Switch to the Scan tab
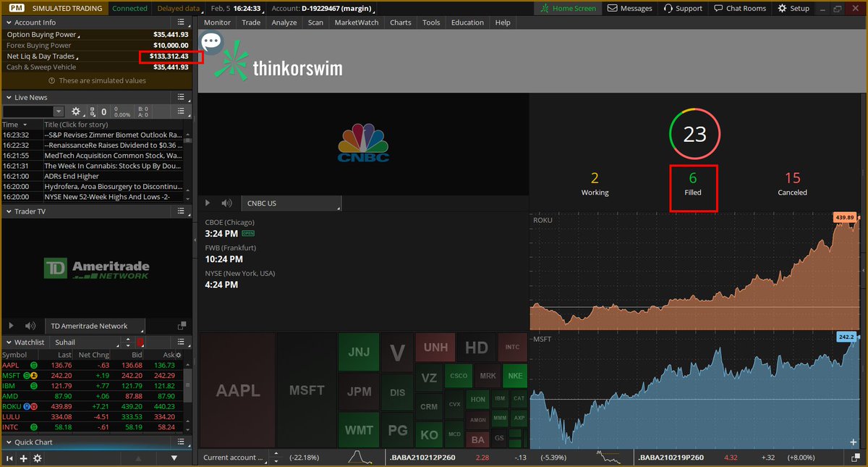 click(315, 22)
